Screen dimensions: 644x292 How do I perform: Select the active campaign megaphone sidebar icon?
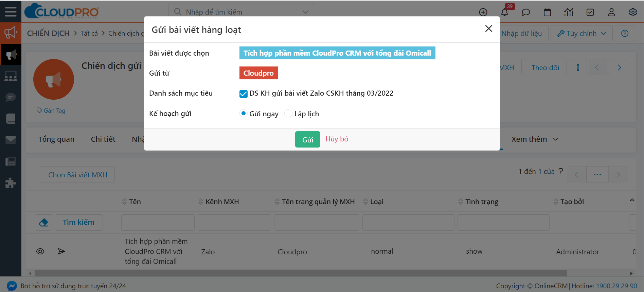[x=11, y=54]
